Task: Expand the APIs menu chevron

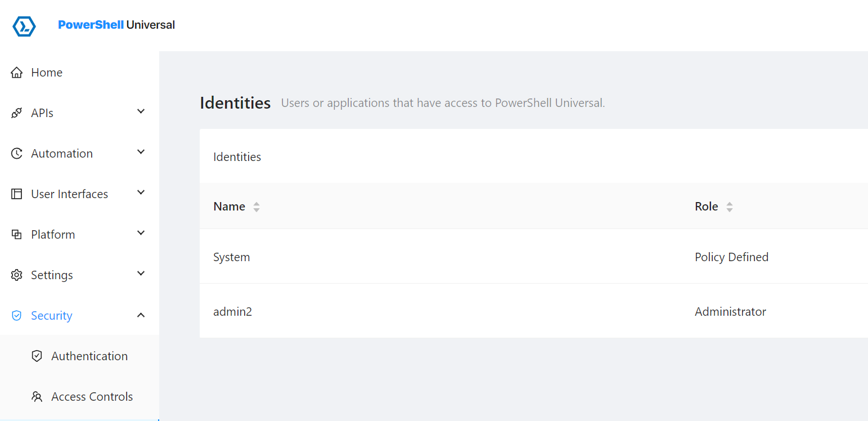Action: (141, 111)
